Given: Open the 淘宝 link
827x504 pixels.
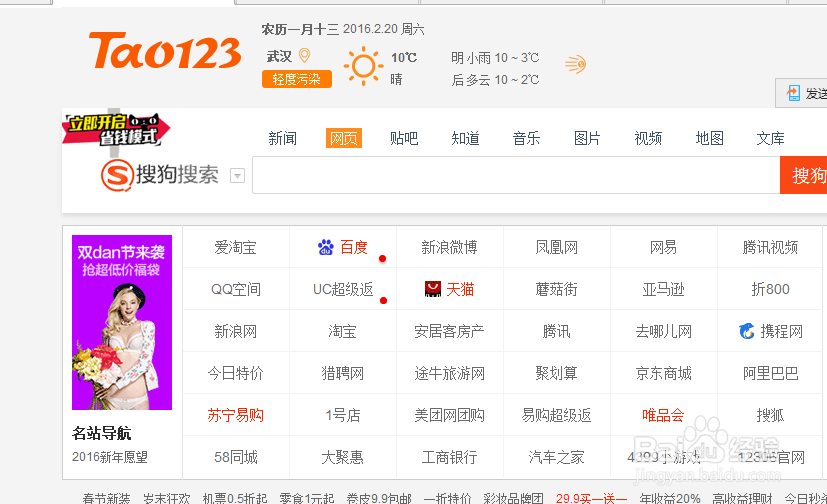Looking at the screenshot, I should click(343, 332).
